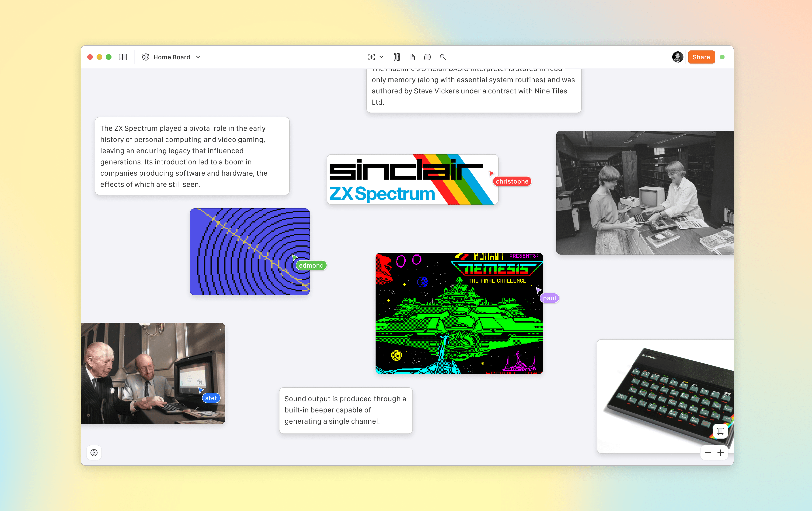Screen dimensions: 812x511
Task: Expand the chevron next to frame tool
Action: tap(381, 57)
